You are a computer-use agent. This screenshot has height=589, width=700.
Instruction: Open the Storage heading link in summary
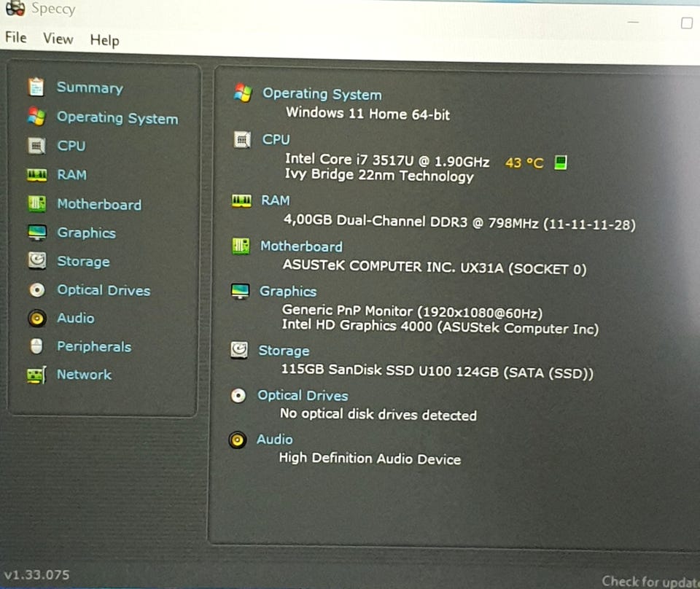[284, 351]
